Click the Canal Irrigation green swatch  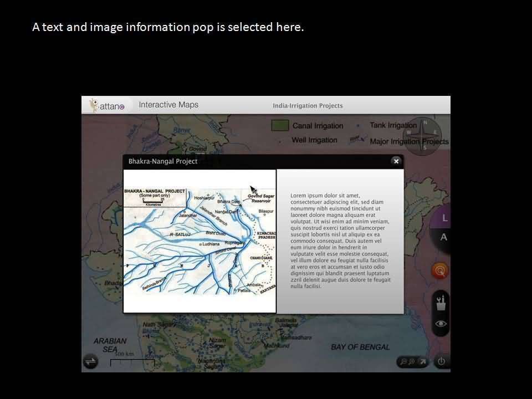coord(280,125)
